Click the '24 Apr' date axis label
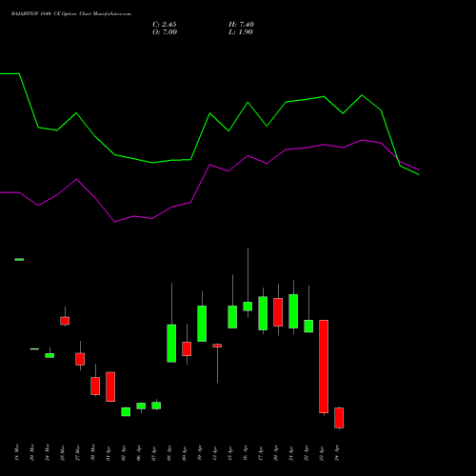The image size is (476, 476). pos(336,452)
